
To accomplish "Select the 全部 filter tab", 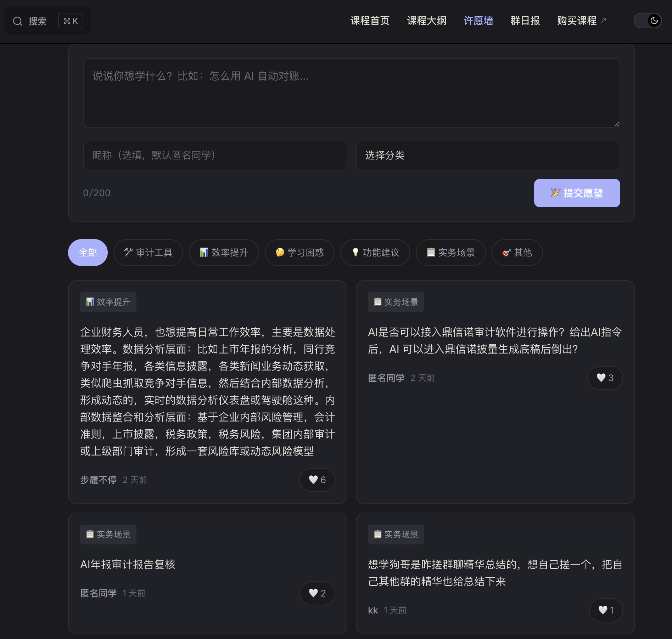I will [x=88, y=253].
